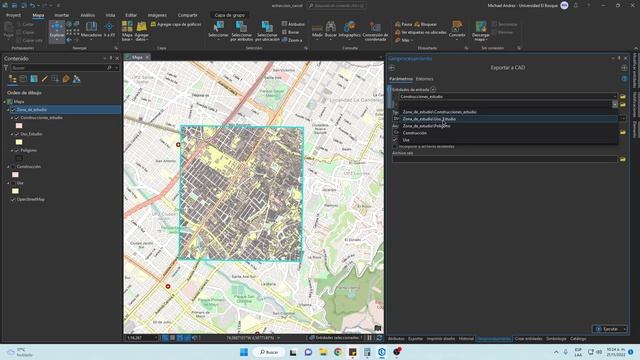Open the Insertar ribbon tab

(62, 15)
